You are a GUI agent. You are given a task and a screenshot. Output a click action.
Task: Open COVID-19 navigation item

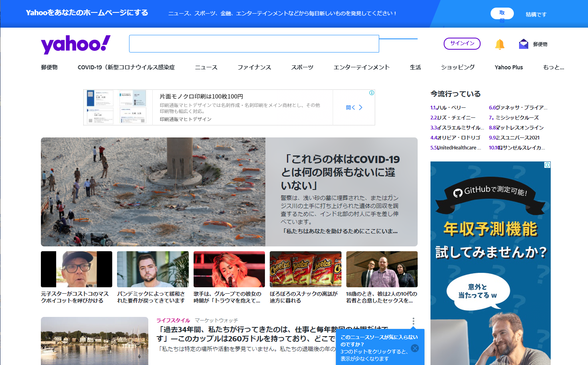pos(126,67)
